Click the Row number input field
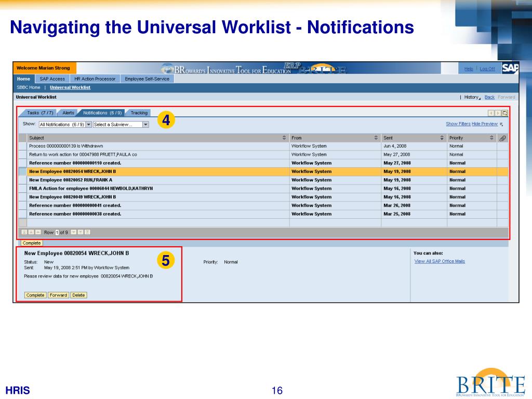Viewport: 532px width, 399px height. tap(57, 232)
